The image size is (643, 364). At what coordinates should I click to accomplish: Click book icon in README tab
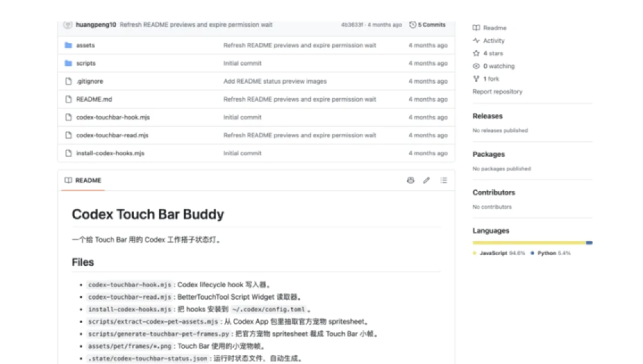68,180
